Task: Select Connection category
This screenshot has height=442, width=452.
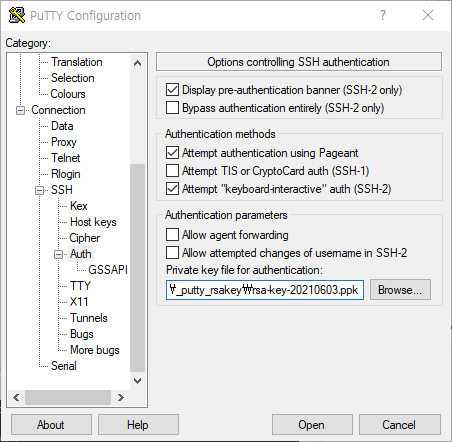Action: (x=58, y=110)
